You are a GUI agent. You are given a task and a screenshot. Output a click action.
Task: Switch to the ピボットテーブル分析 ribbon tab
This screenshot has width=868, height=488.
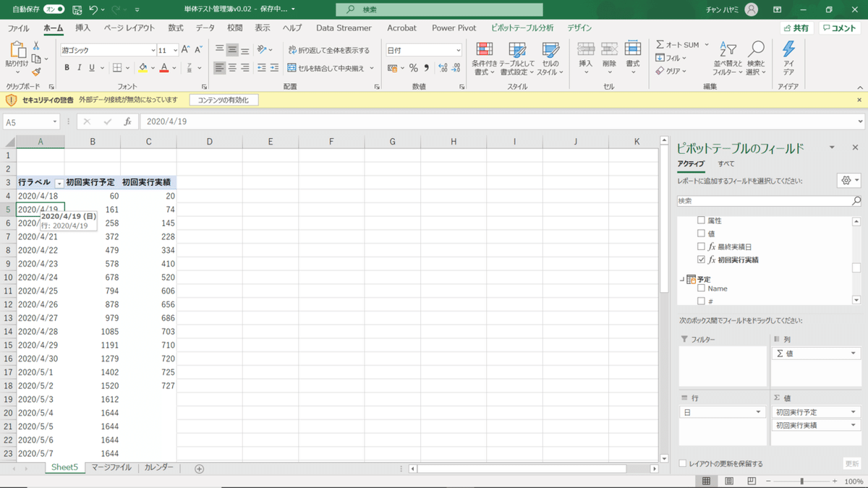tap(522, 28)
